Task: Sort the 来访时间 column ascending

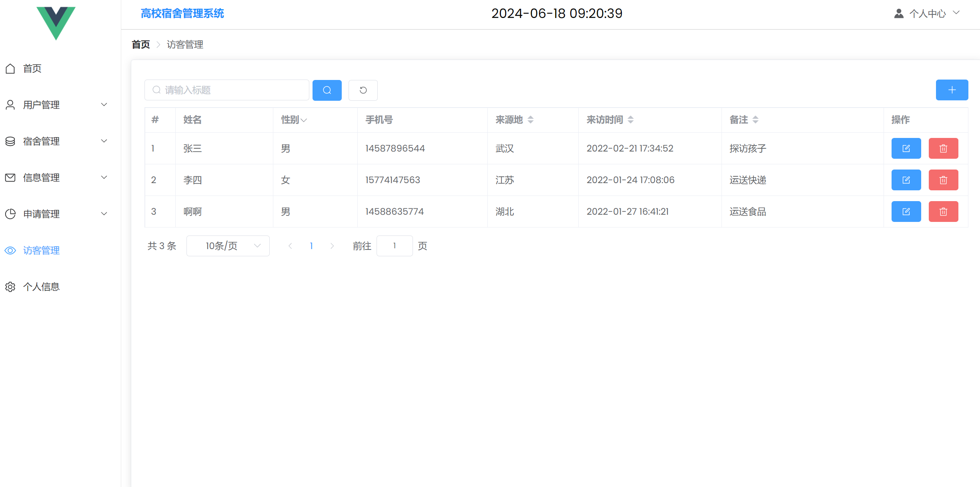Action: coord(631,117)
